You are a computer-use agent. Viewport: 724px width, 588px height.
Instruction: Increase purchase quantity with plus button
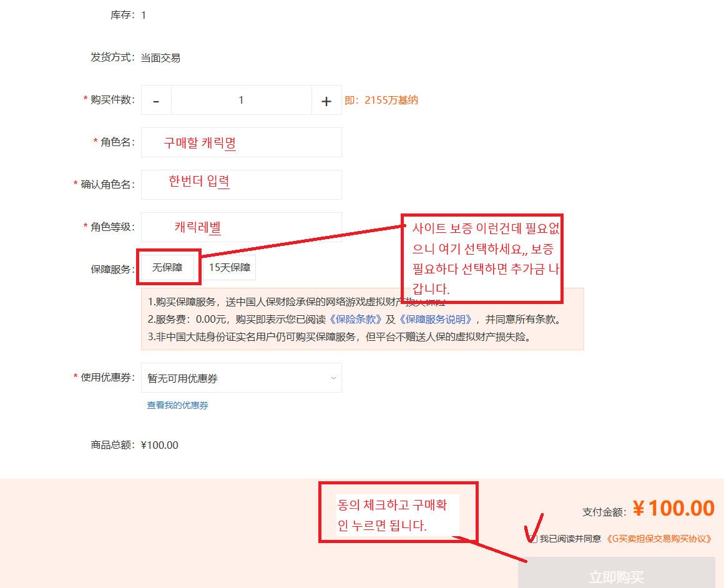click(326, 100)
